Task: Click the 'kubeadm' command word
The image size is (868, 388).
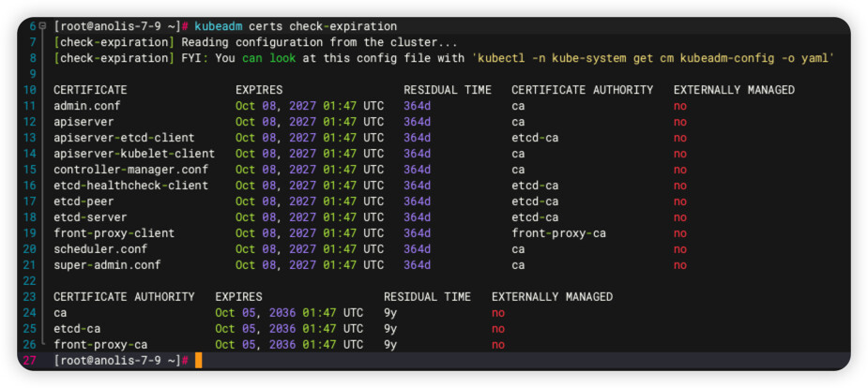Action: (x=218, y=26)
